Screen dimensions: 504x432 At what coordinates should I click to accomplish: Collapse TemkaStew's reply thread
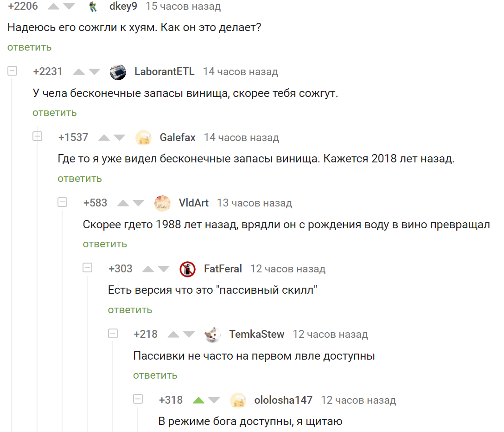click(x=113, y=333)
